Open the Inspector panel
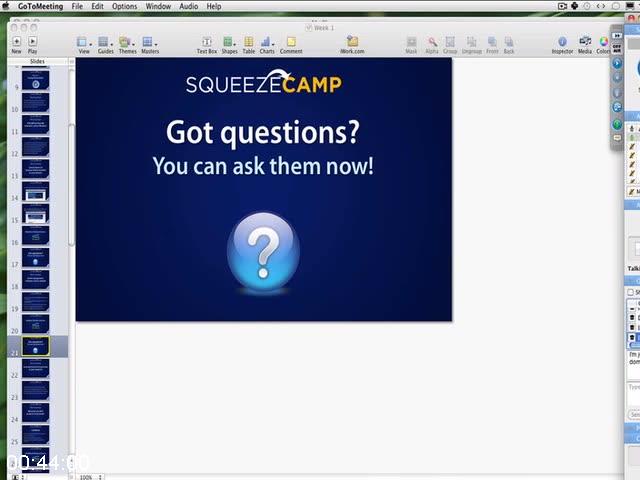Image resolution: width=640 pixels, height=480 pixels. click(562, 42)
